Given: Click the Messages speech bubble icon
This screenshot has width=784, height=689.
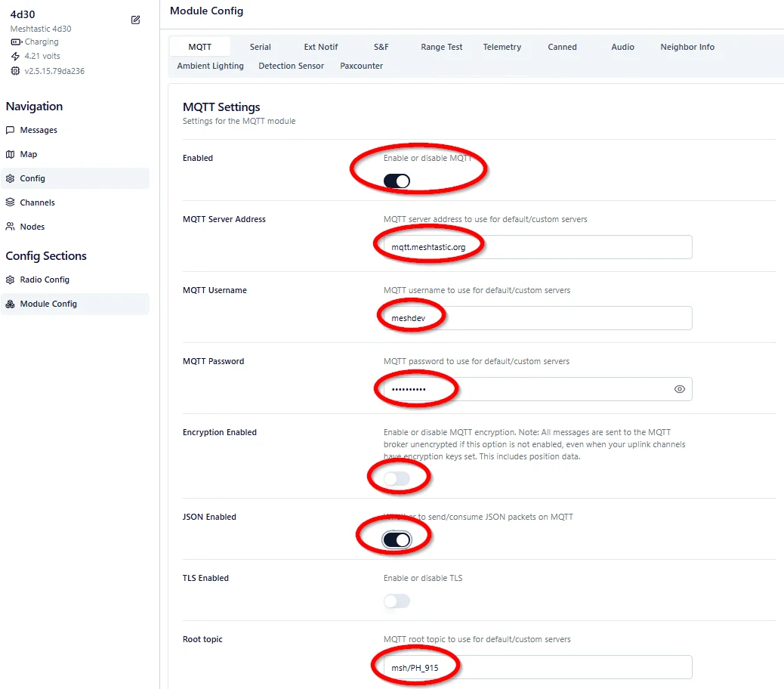Looking at the screenshot, I should pos(10,130).
